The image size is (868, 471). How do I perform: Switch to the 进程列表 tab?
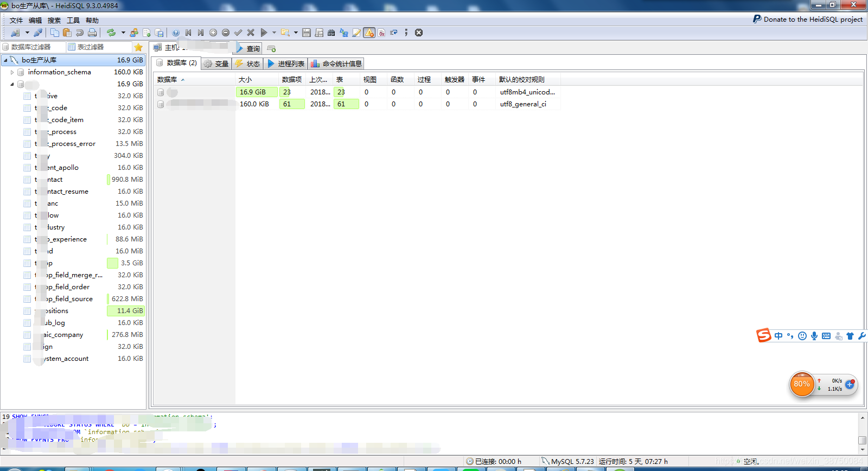tap(286, 63)
